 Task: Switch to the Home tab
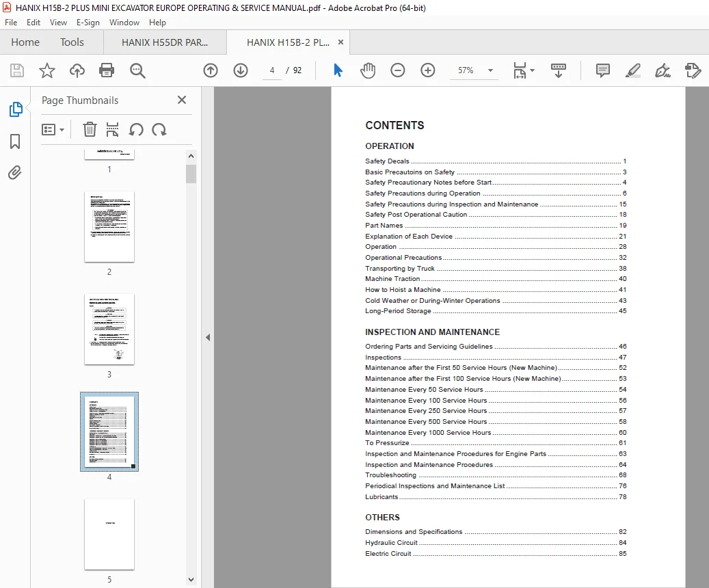25,42
